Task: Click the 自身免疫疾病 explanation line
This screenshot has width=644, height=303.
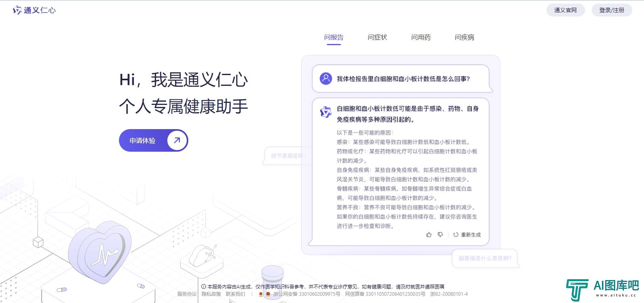Action: (407, 175)
